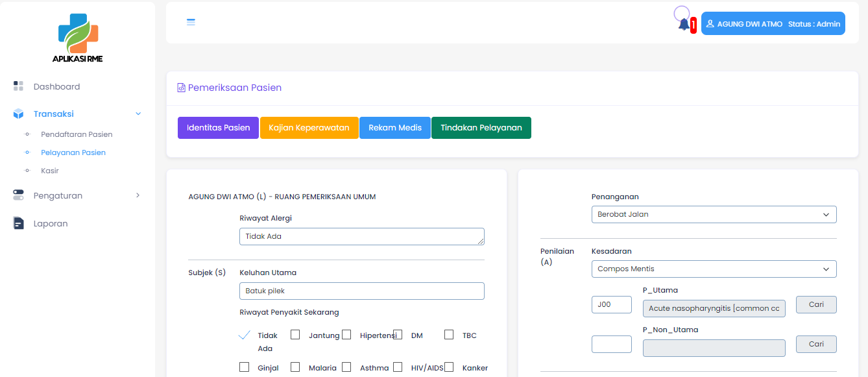868x377 pixels.
Task: Click Cari button next to P_Utama
Action: (x=816, y=304)
